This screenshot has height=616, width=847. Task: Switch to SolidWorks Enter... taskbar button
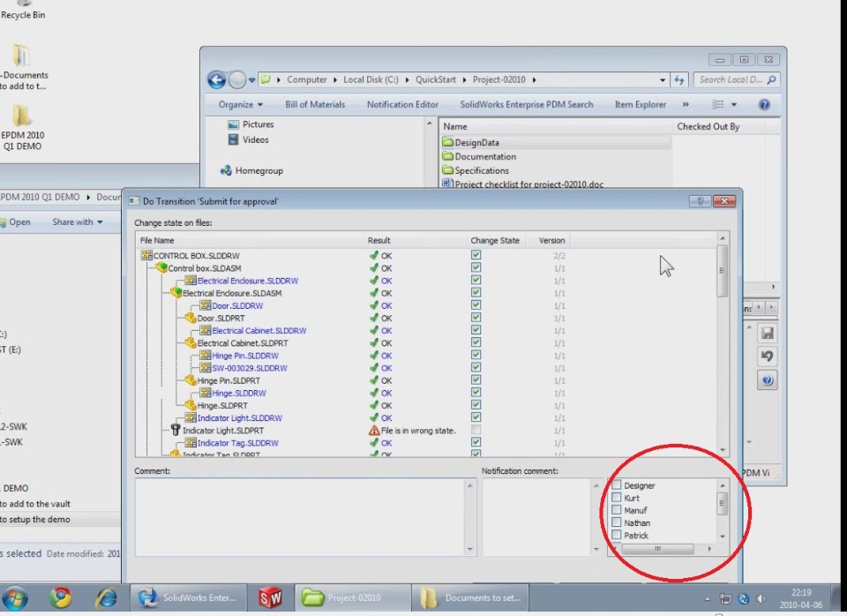(x=189, y=598)
